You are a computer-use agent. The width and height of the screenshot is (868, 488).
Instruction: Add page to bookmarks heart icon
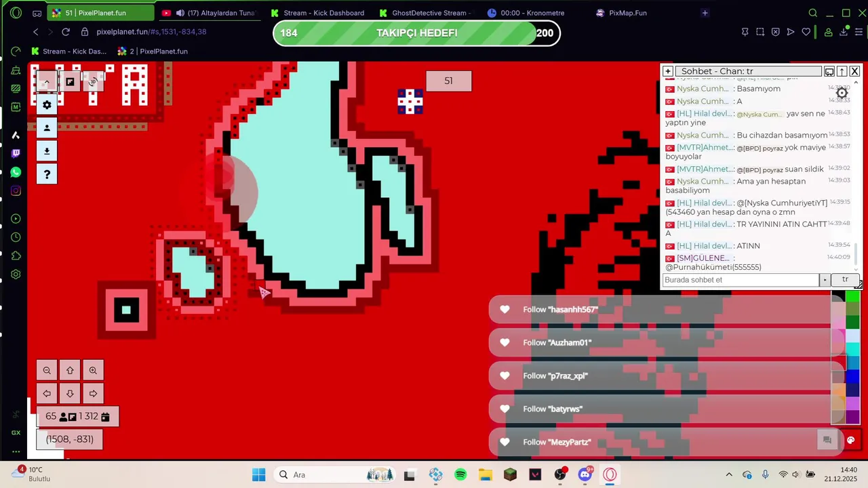point(806,32)
